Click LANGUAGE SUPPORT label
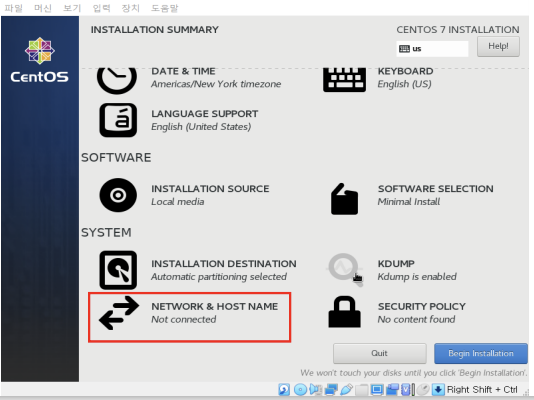The image size is (534, 400). point(205,114)
